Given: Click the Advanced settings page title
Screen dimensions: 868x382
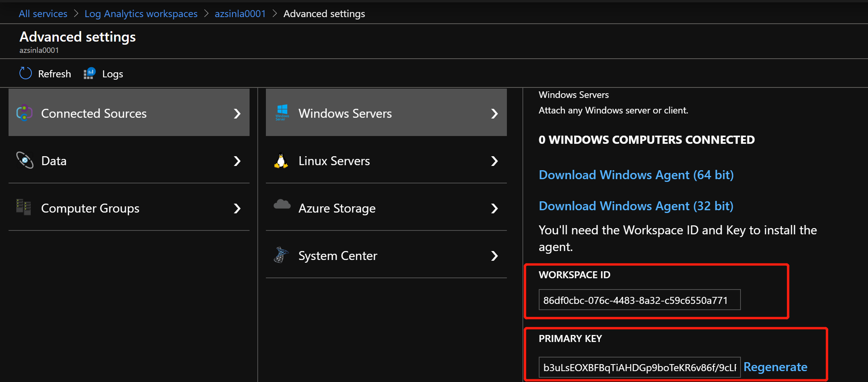Looking at the screenshot, I should (78, 37).
